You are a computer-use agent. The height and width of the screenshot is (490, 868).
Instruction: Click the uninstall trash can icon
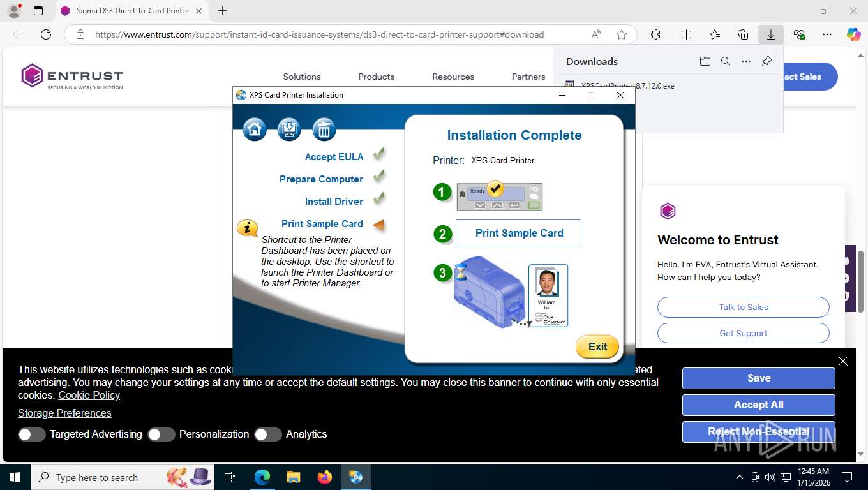[324, 130]
